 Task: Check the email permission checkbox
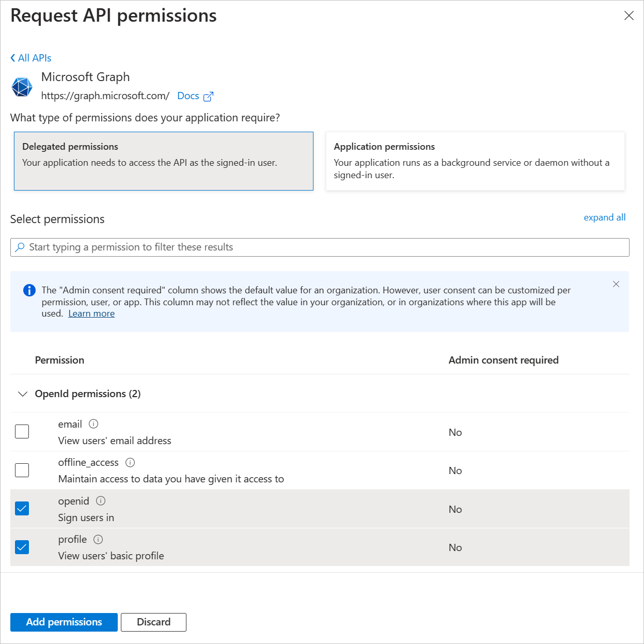pos(22,431)
